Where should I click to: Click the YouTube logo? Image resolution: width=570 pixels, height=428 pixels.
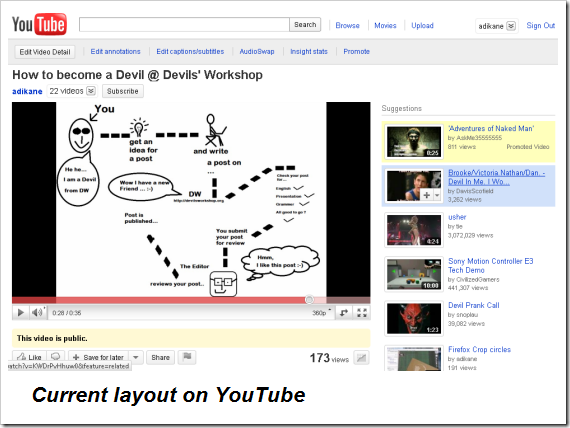pos(39,24)
